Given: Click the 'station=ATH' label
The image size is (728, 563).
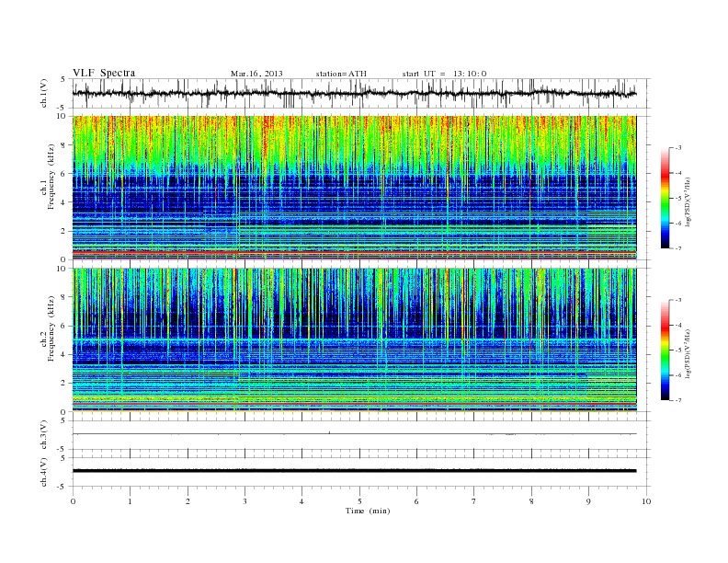Looking at the screenshot, I should pos(341,74).
